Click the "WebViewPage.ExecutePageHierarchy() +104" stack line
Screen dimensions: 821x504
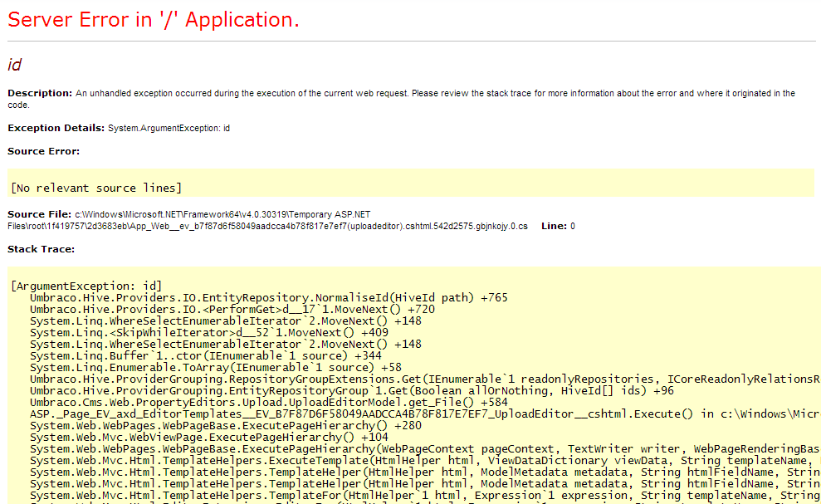pyautogui.click(x=209, y=438)
